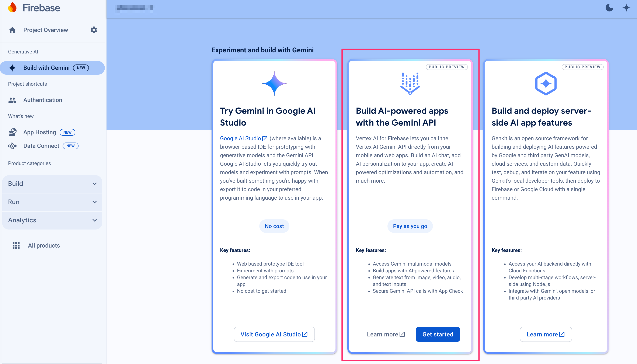
Task: Expand the Analytics product category section
Action: pyautogui.click(x=52, y=220)
